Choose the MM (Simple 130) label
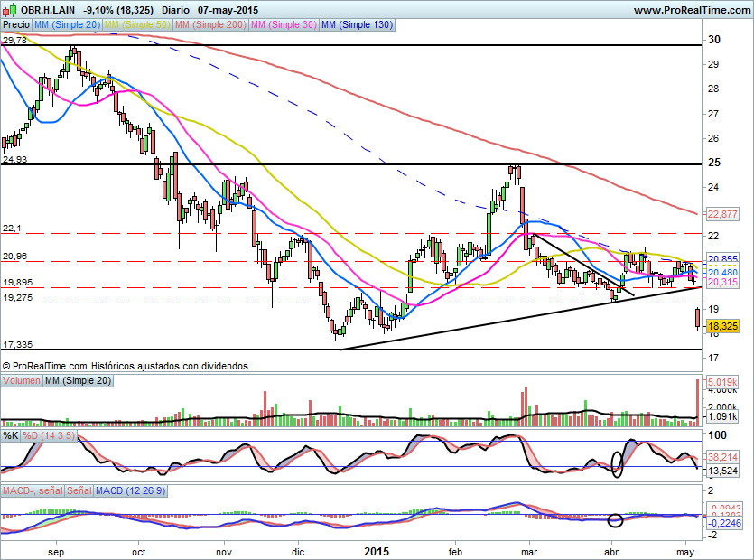The height and width of the screenshot is (560, 754). (x=357, y=26)
